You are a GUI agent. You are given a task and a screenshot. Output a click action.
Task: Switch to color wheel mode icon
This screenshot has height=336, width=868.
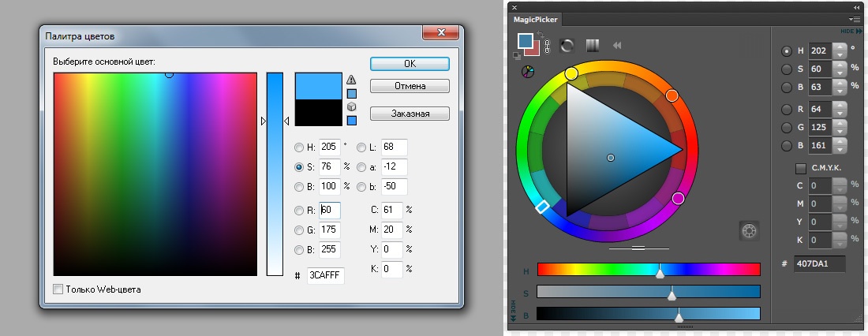[567, 46]
